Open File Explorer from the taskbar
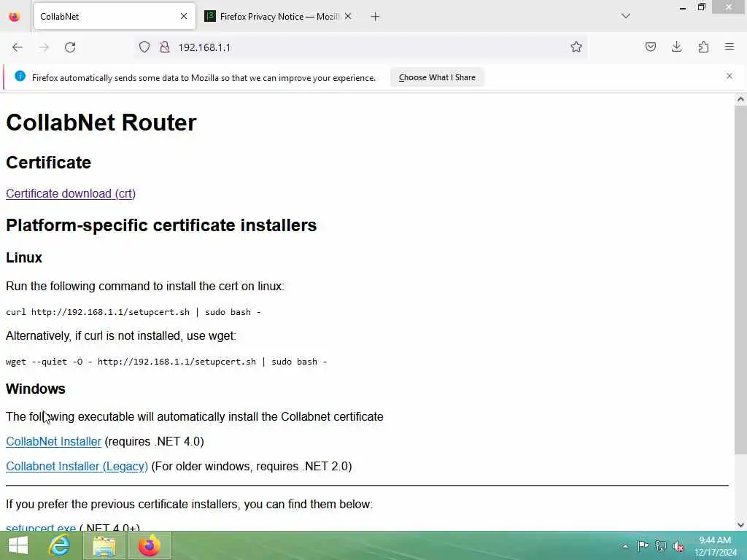 [104, 545]
